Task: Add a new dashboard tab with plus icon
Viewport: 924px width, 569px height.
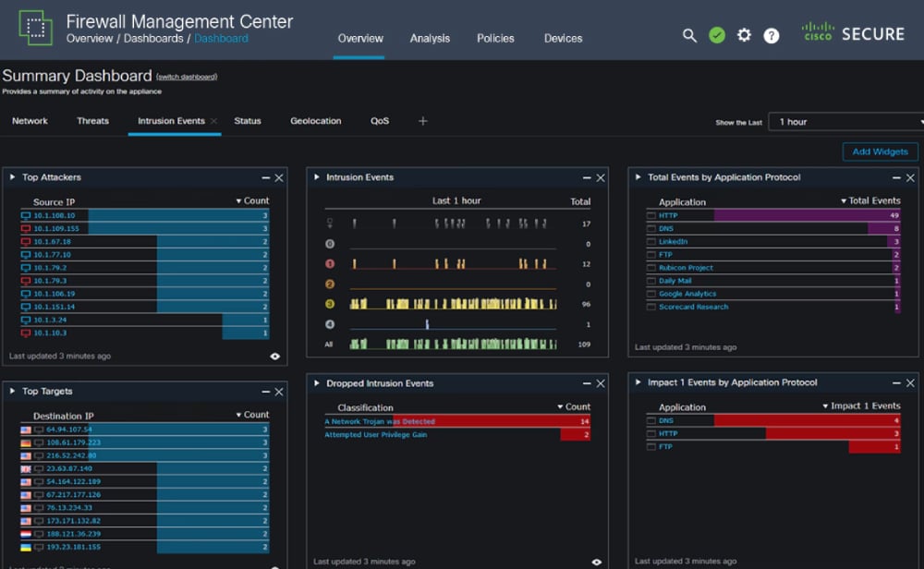Action: tap(423, 121)
